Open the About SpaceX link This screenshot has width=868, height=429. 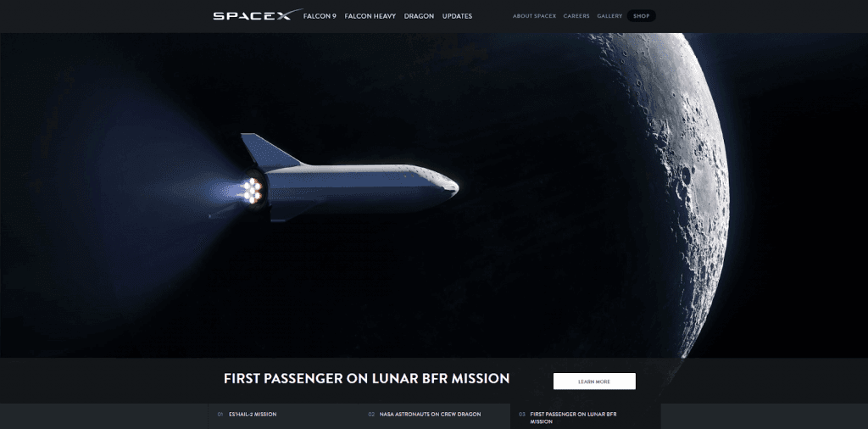tap(534, 16)
